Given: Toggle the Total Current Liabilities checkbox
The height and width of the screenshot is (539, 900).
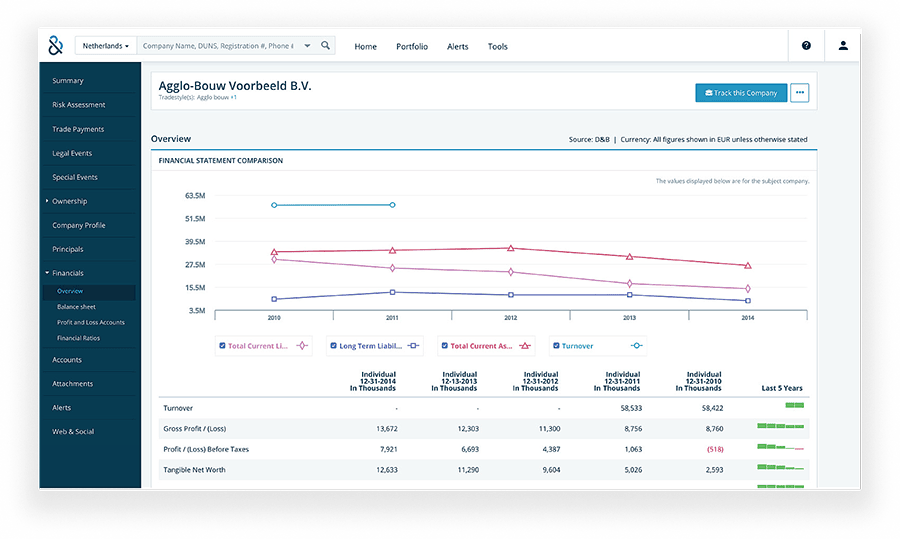Looking at the screenshot, I should point(222,346).
